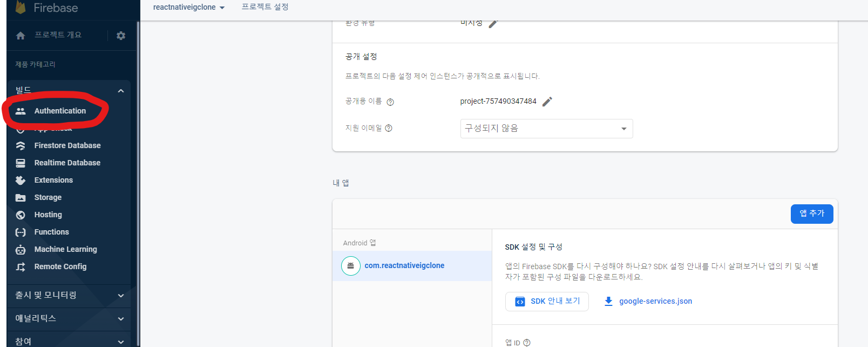868x347 pixels.
Task: Open Functions in sidebar
Action: (x=51, y=232)
